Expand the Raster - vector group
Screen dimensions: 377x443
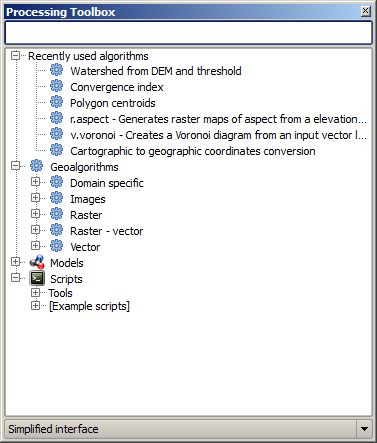coord(35,230)
